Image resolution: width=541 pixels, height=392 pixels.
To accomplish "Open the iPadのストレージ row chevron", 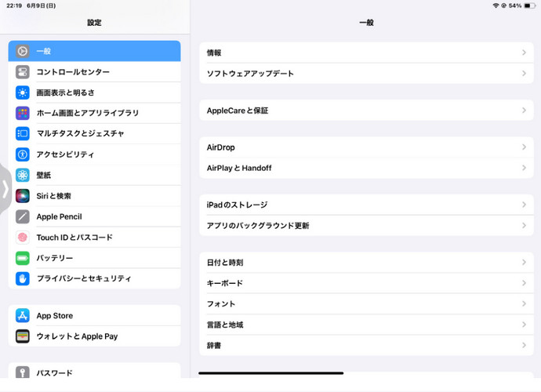I will point(524,205).
